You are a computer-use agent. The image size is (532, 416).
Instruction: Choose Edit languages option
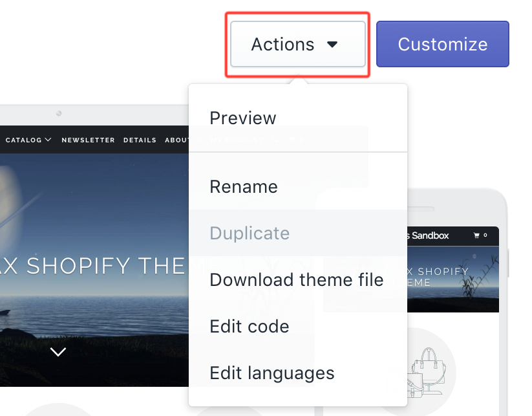[x=272, y=373]
